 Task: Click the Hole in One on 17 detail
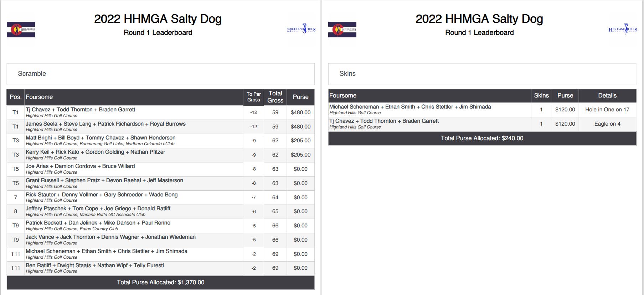click(607, 110)
